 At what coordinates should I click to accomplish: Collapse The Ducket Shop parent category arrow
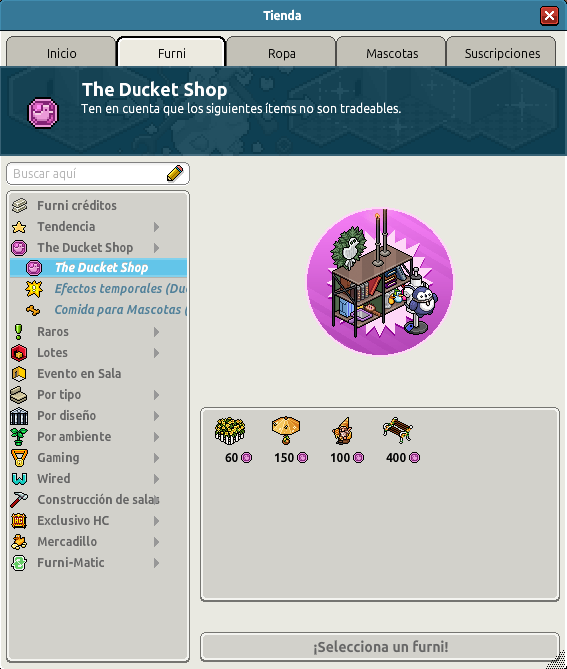click(x=157, y=248)
